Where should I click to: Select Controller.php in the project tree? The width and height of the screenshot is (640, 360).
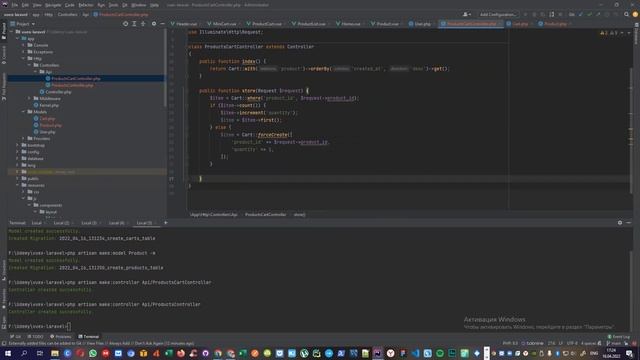(58, 92)
